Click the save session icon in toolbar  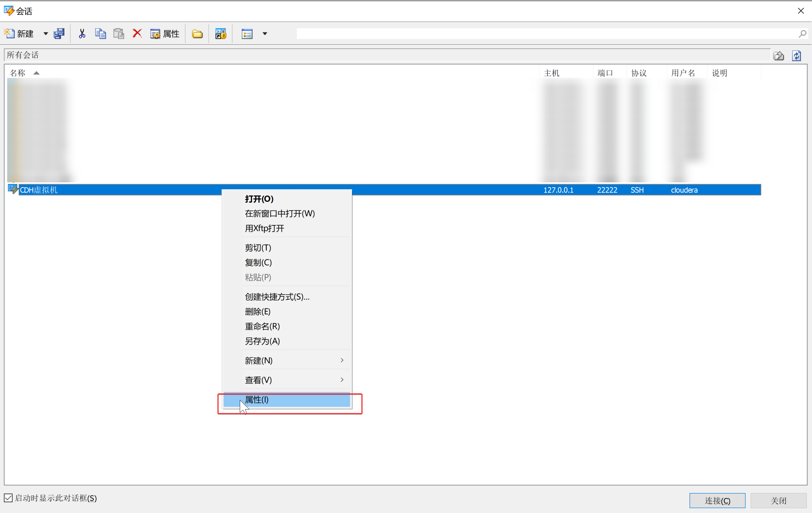point(59,34)
